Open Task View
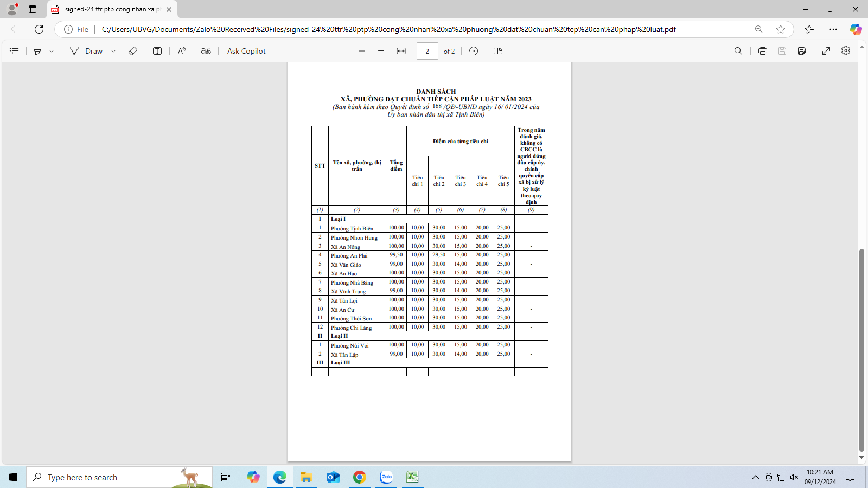The height and width of the screenshot is (488, 868). [x=226, y=477]
